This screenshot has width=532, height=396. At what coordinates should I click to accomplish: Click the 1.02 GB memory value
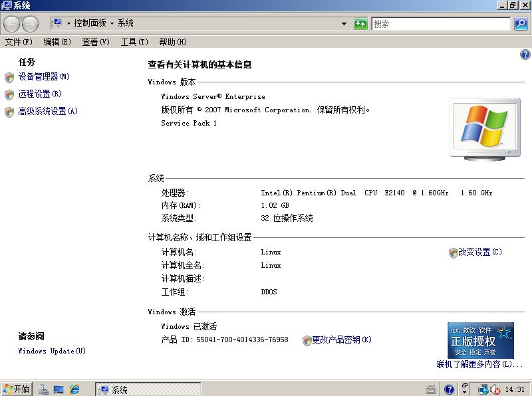pyautogui.click(x=275, y=205)
